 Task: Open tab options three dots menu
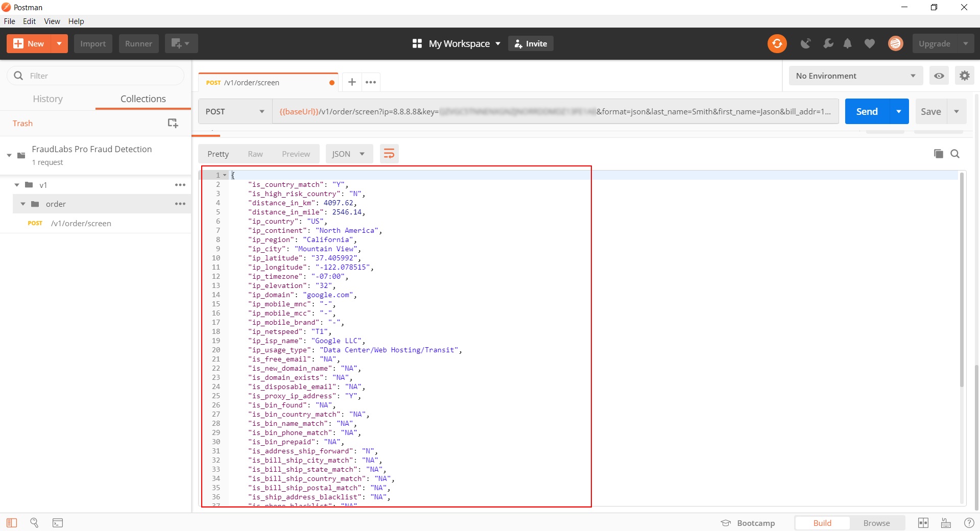click(x=371, y=82)
